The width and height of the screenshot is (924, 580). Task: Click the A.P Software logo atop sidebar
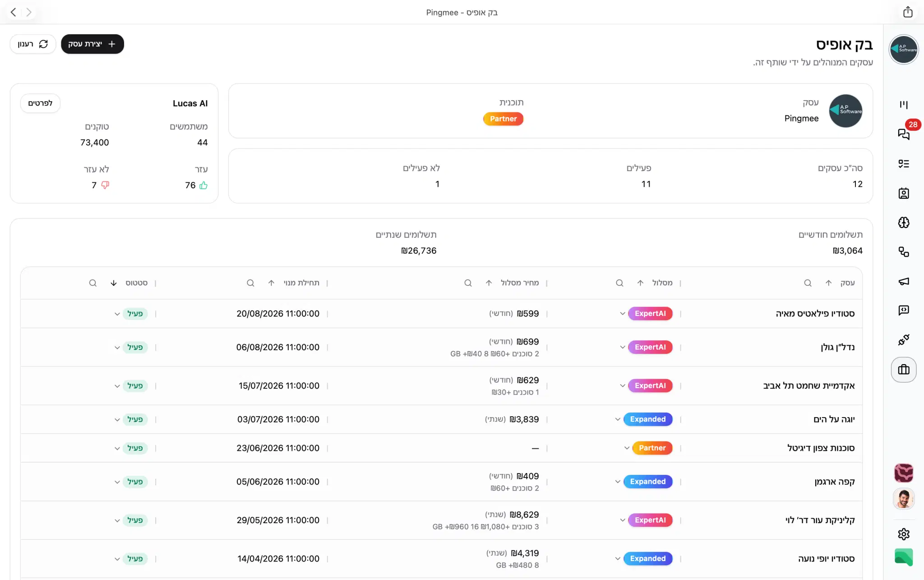pyautogui.click(x=904, y=50)
